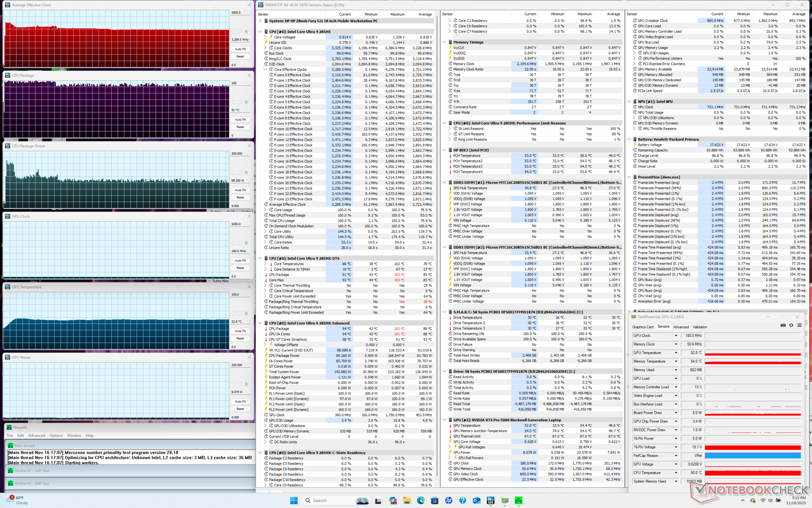Toggle grid checkbox in CPU Package graph
This screenshot has height=508, width=812.
pos(246,102)
